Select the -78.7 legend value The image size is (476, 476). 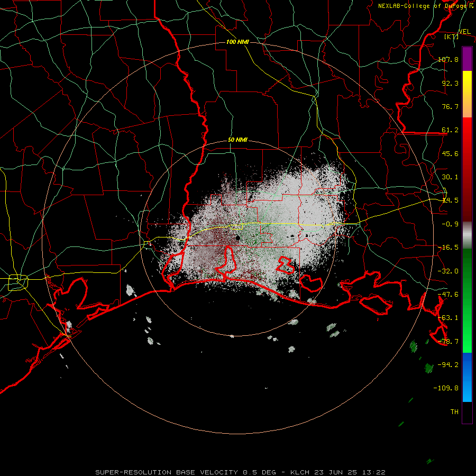[448, 342]
